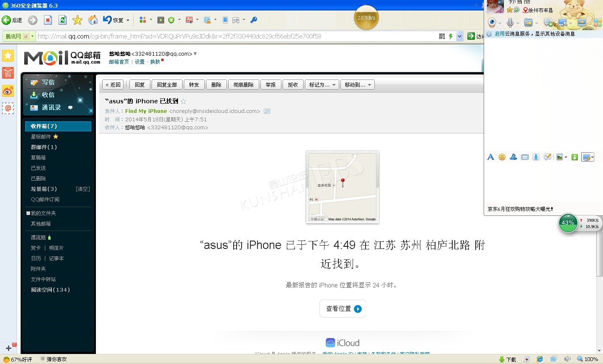Open the 已发送 sent folder
Viewport: 603px width, 364px height.
[x=38, y=168]
